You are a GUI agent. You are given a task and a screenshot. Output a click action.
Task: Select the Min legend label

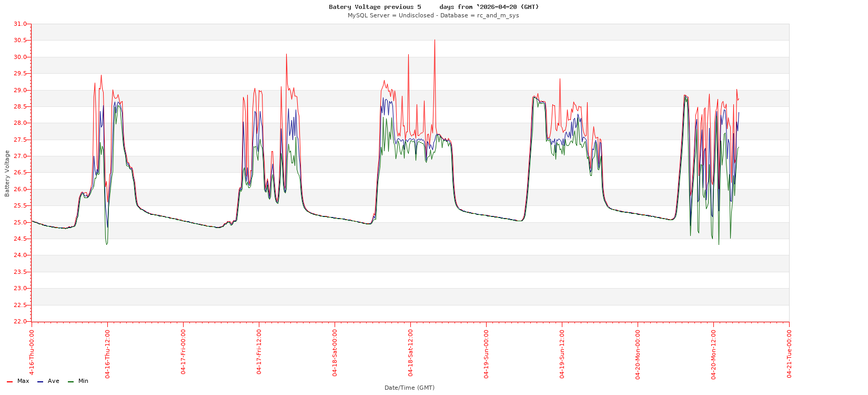(x=83, y=381)
